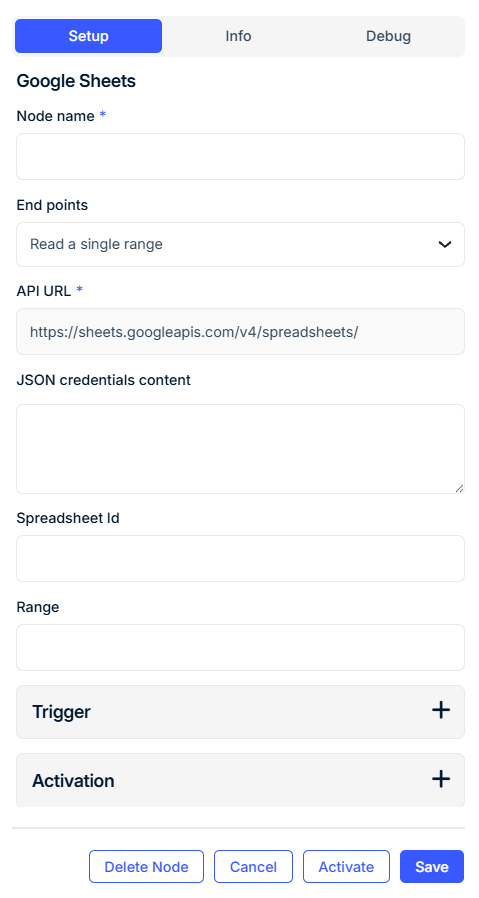Open the Debug tab
The image size is (479, 898).
pyautogui.click(x=388, y=36)
